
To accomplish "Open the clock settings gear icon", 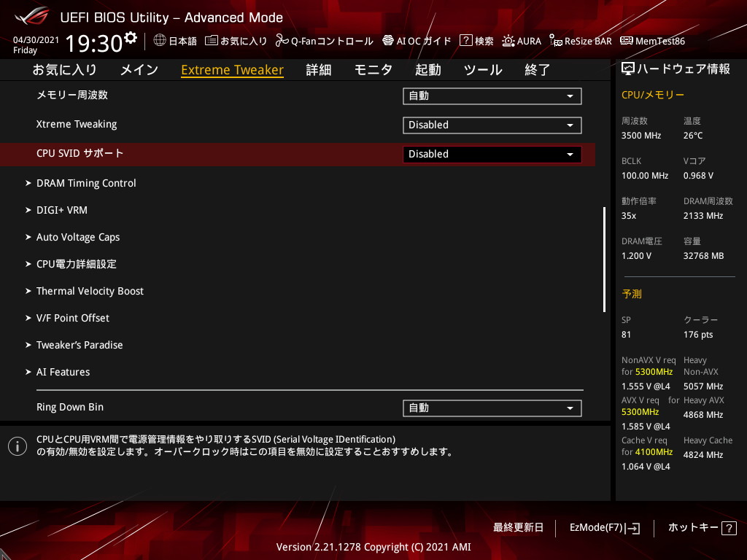I will tap(131, 38).
